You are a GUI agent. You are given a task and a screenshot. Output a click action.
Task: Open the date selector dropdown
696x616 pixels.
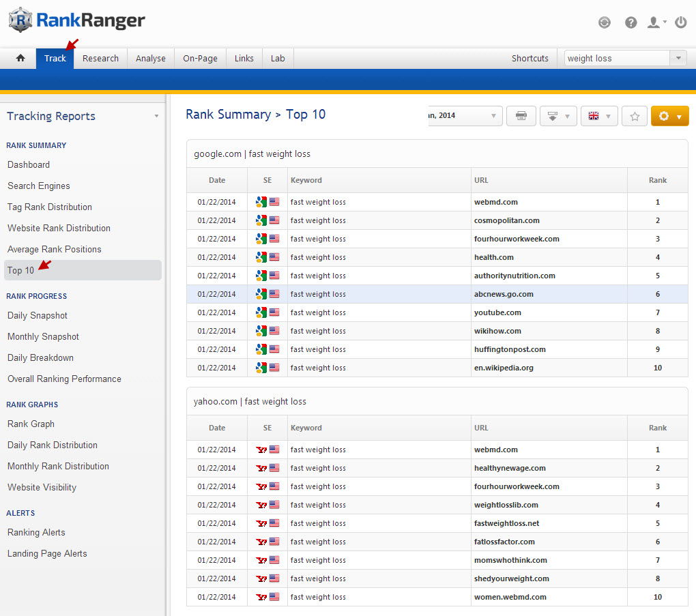[x=465, y=116]
